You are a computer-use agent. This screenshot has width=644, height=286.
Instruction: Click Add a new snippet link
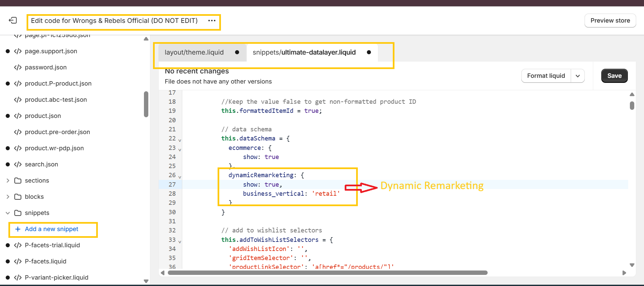click(x=51, y=229)
